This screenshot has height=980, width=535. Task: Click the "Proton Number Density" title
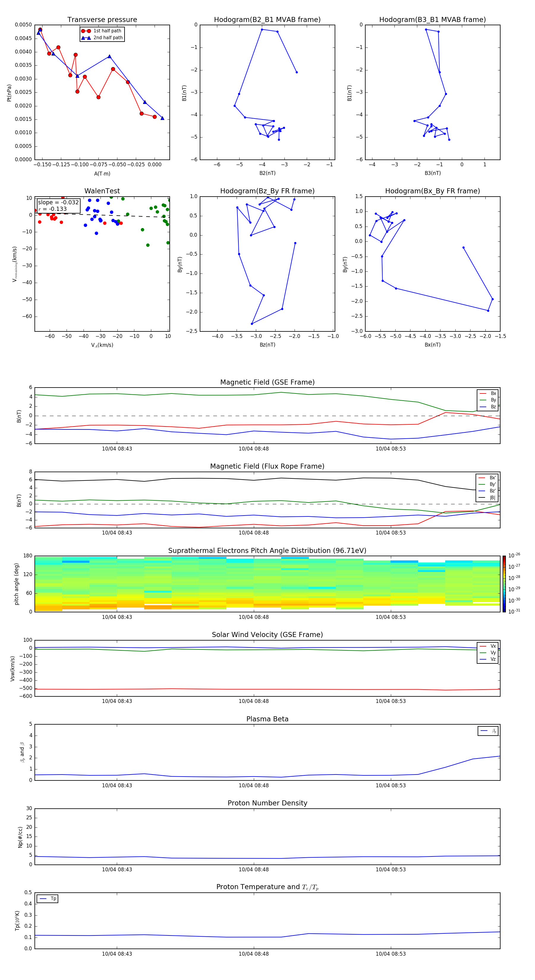pos(267,804)
